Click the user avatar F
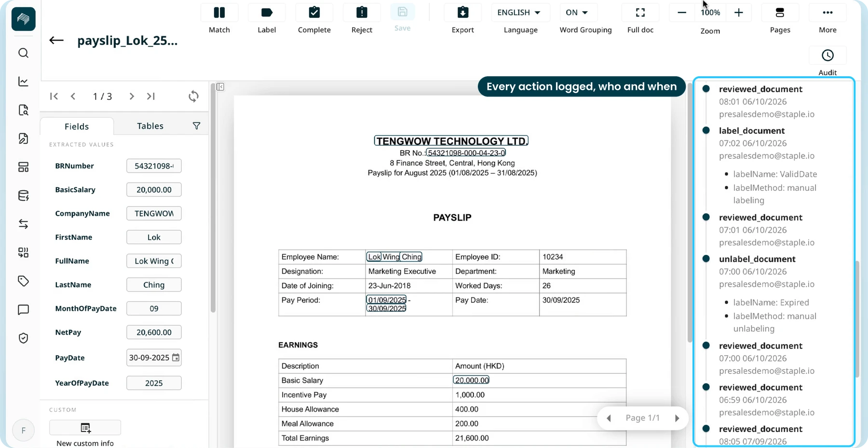Screen dimensions: 868x448 pos(23,431)
